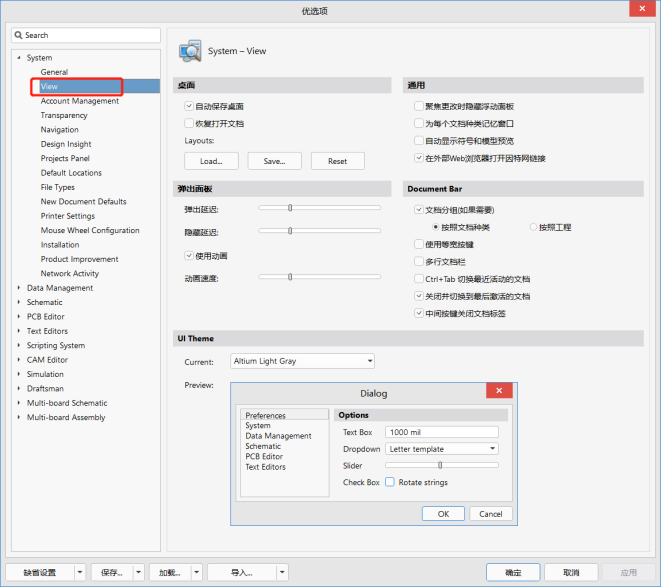Click the 确定 button

(513, 573)
